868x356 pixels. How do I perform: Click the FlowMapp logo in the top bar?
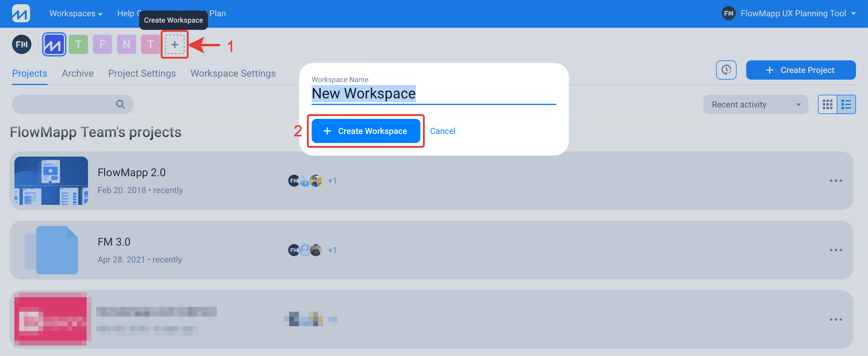point(21,14)
